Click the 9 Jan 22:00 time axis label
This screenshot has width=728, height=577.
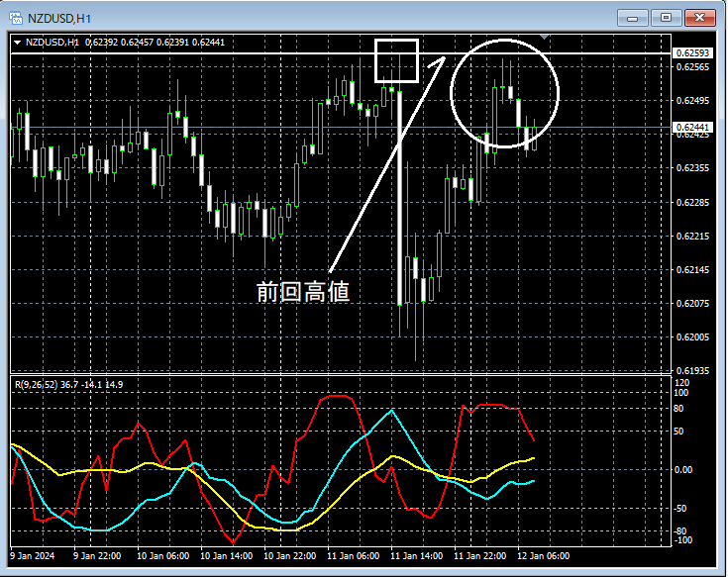(97, 555)
